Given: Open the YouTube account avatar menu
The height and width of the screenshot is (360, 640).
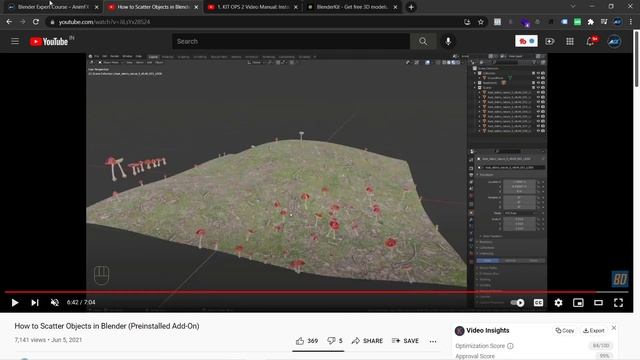Looking at the screenshot, I should (614, 41).
